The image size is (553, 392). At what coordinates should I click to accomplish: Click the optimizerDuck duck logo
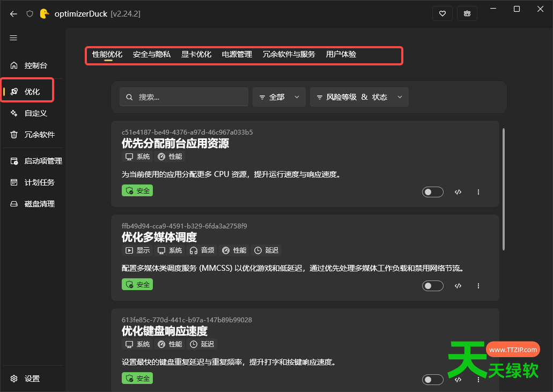click(x=45, y=14)
